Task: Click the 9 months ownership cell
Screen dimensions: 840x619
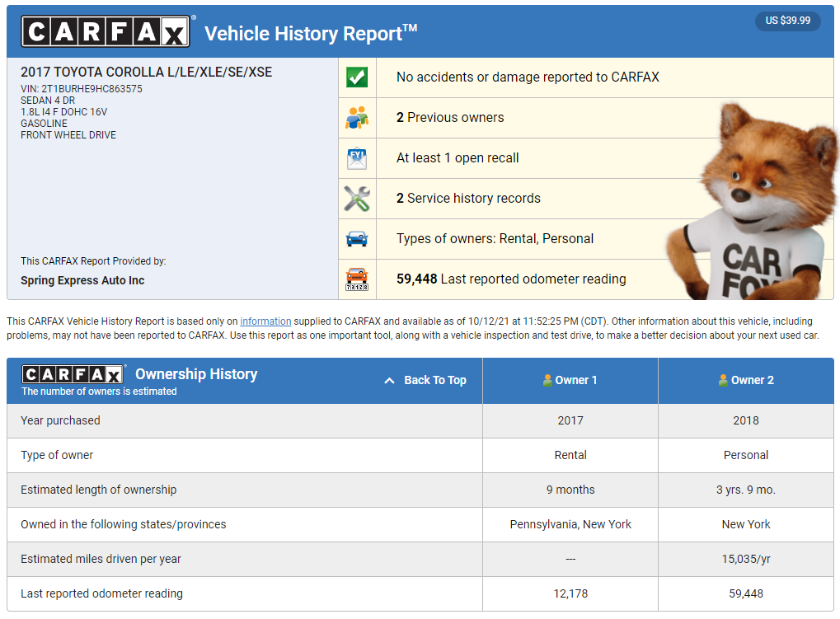Action: (570, 490)
